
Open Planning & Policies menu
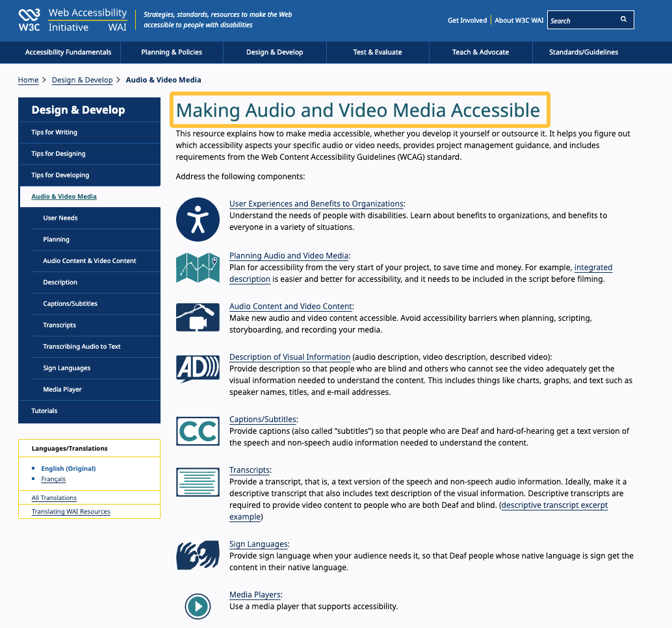coord(172,52)
